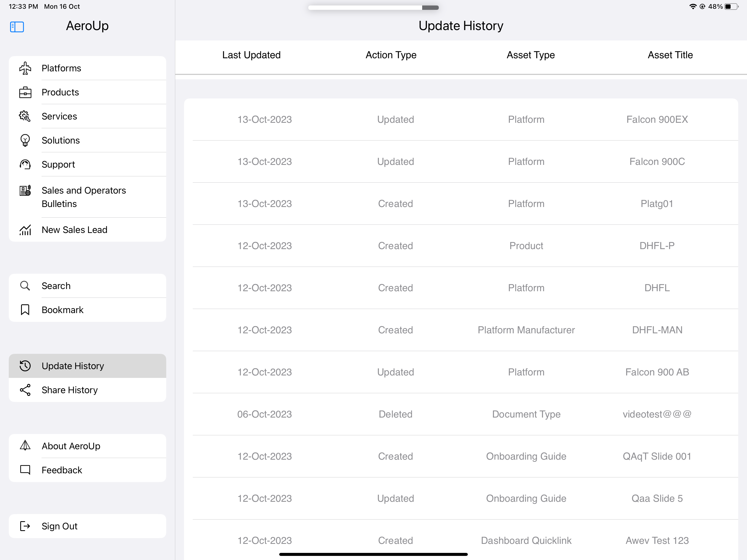The width and height of the screenshot is (747, 560).
Task: Select the Falcon 900EX update row
Action: (x=461, y=119)
